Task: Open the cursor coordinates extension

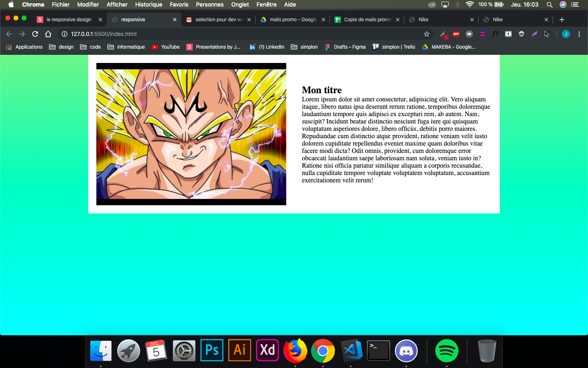Action: pyautogui.click(x=547, y=34)
